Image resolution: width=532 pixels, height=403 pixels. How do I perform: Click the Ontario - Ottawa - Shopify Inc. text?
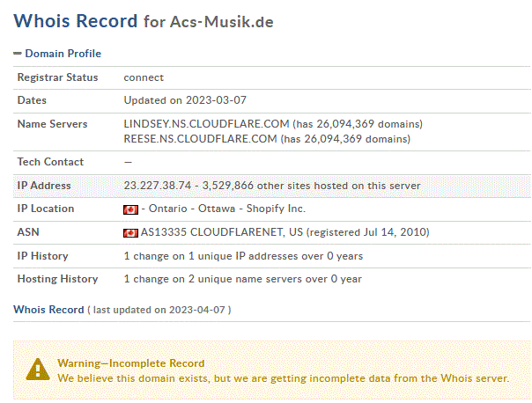click(x=227, y=209)
